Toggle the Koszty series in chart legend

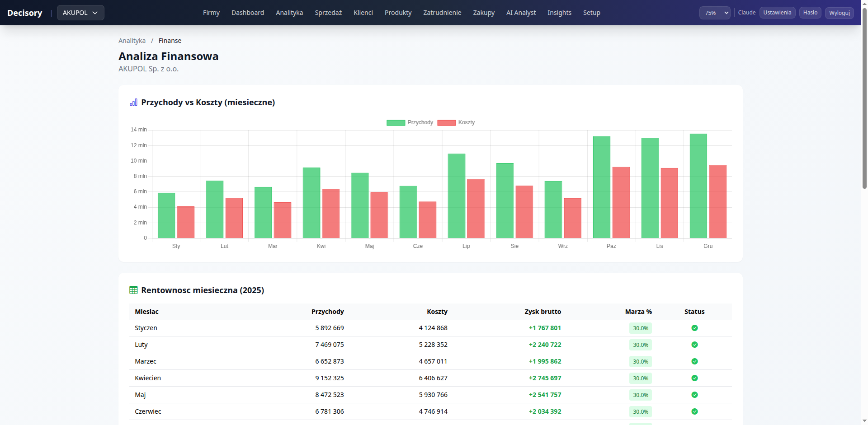(x=456, y=122)
